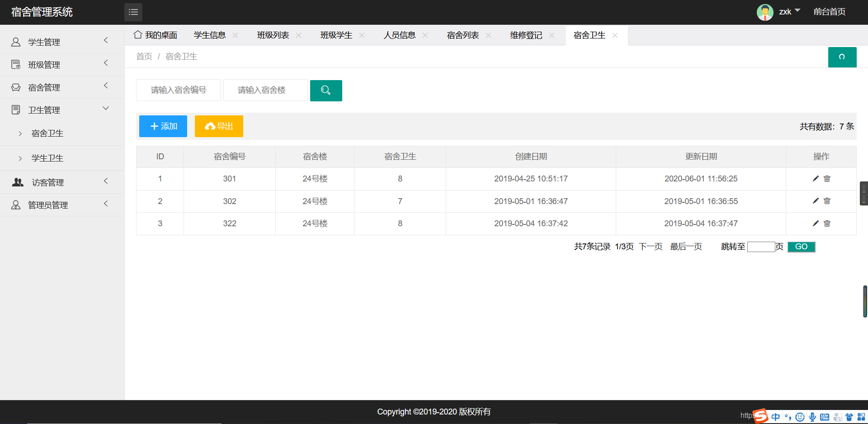This screenshot has width=868, height=424.
Task: Click the home icon on 我的桌面 tab
Action: click(138, 35)
